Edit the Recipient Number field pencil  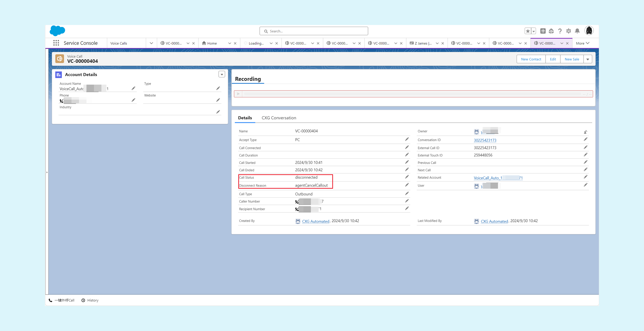pos(407,208)
